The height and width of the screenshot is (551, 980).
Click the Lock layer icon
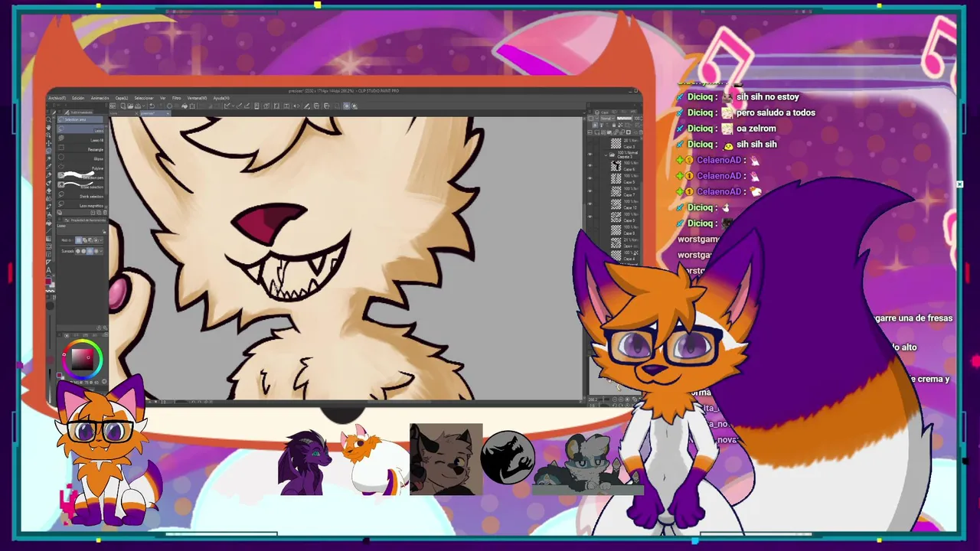tap(614, 125)
